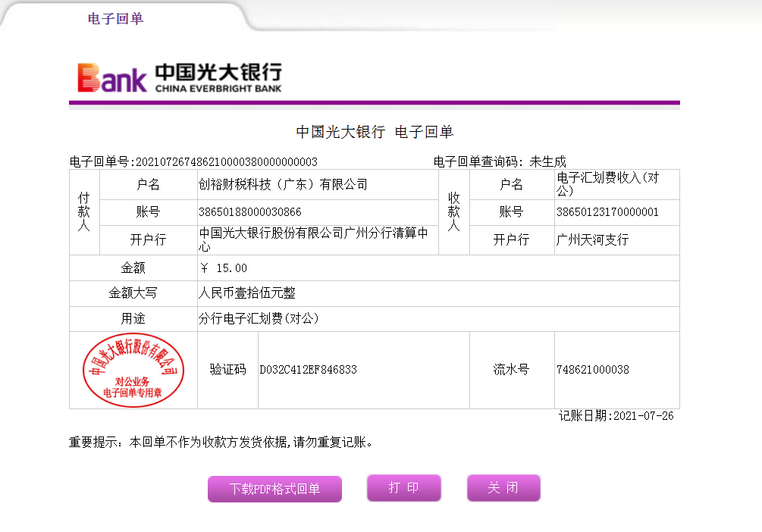Click the purpose text 分行电子汇划费(对公)
This screenshot has width=762, height=532.
[x=259, y=319]
